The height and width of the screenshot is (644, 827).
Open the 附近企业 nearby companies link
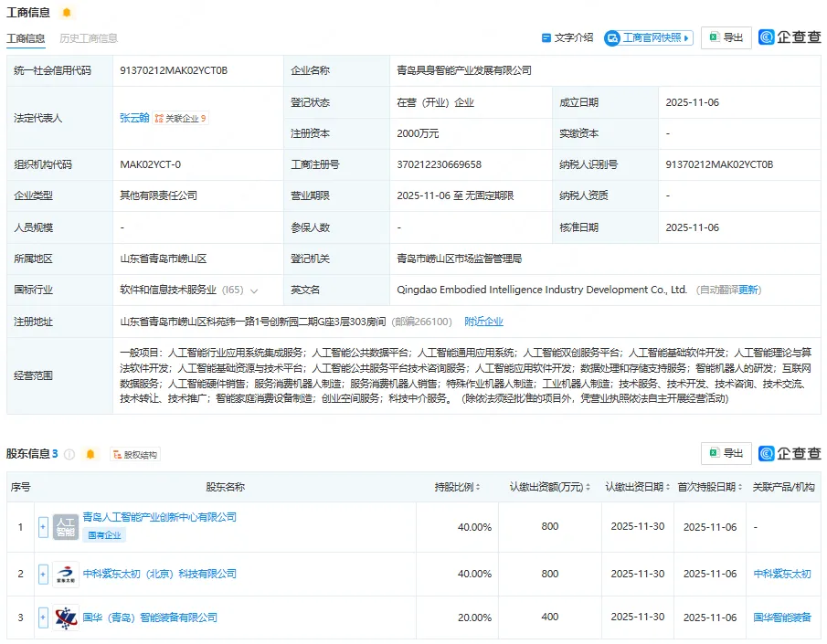(483, 322)
